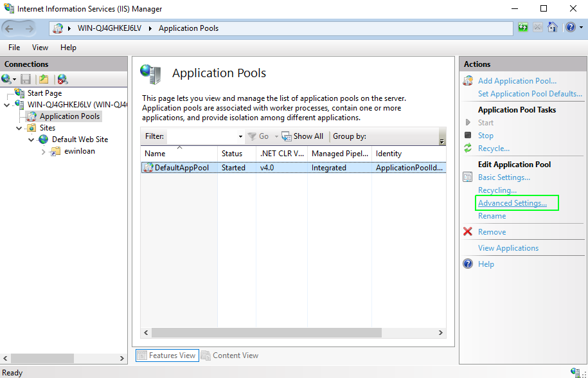Click Basic Settings... link
Image resolution: width=588 pixels, height=378 pixels.
[504, 177]
